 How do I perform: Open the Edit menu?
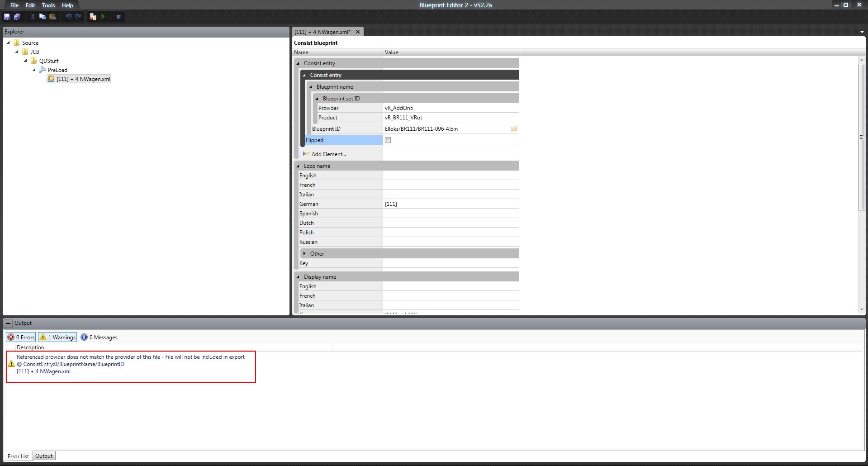pos(30,5)
